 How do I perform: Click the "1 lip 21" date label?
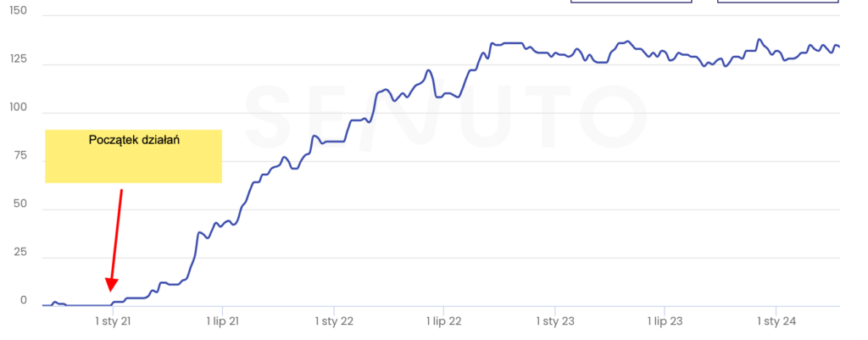(223, 321)
